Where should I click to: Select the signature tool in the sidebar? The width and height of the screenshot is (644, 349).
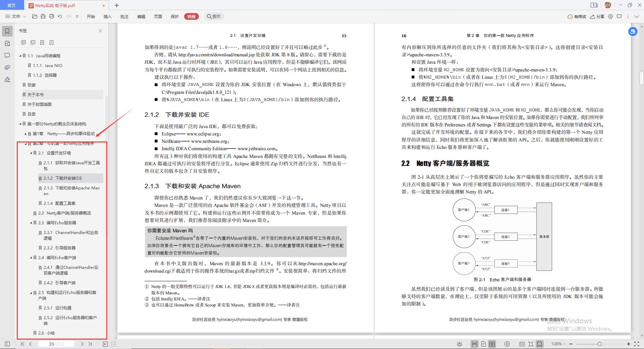pos(7,80)
